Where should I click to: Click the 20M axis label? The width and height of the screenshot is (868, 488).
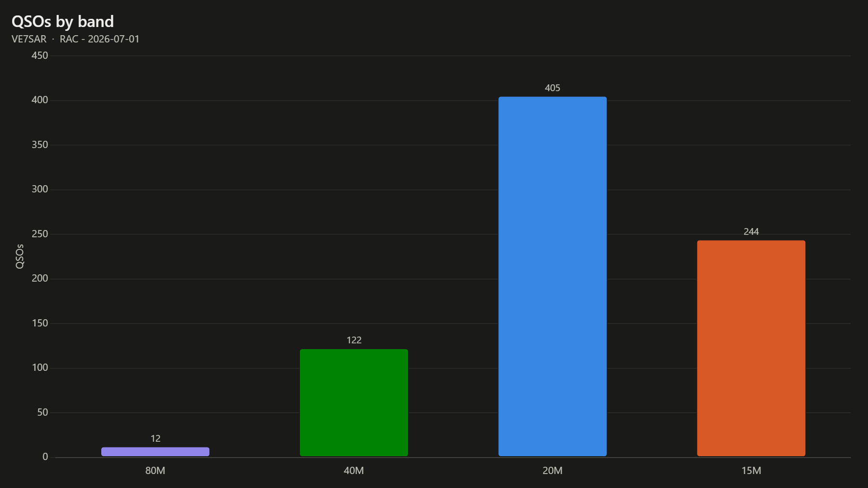coord(553,471)
